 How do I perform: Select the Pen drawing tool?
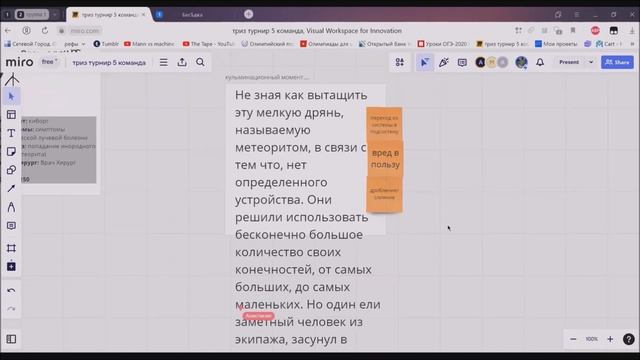tap(11, 207)
